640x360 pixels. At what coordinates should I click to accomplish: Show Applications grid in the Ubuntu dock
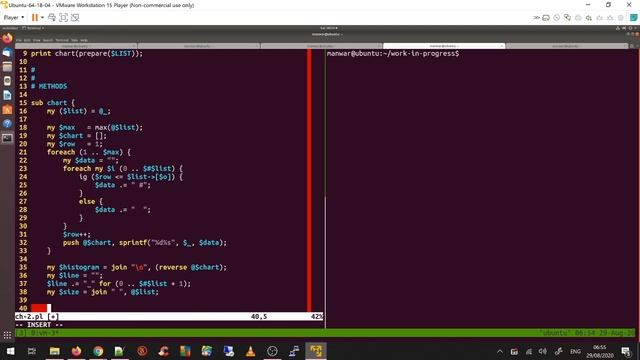tap(7, 335)
